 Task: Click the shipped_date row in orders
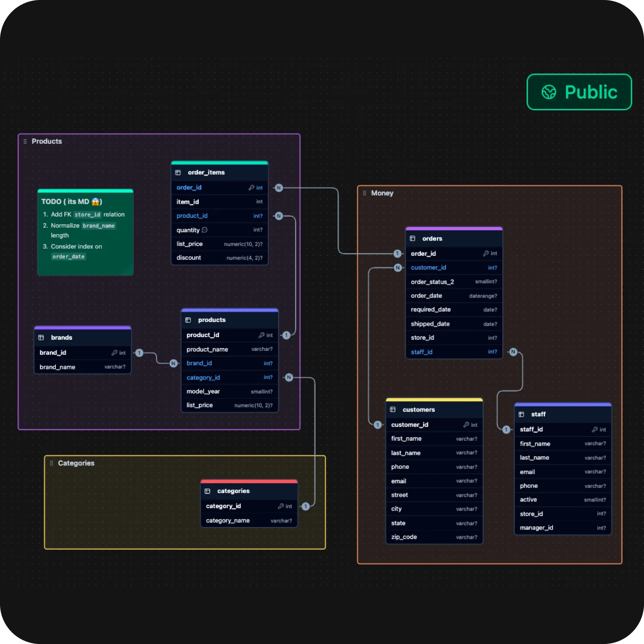pos(454,324)
